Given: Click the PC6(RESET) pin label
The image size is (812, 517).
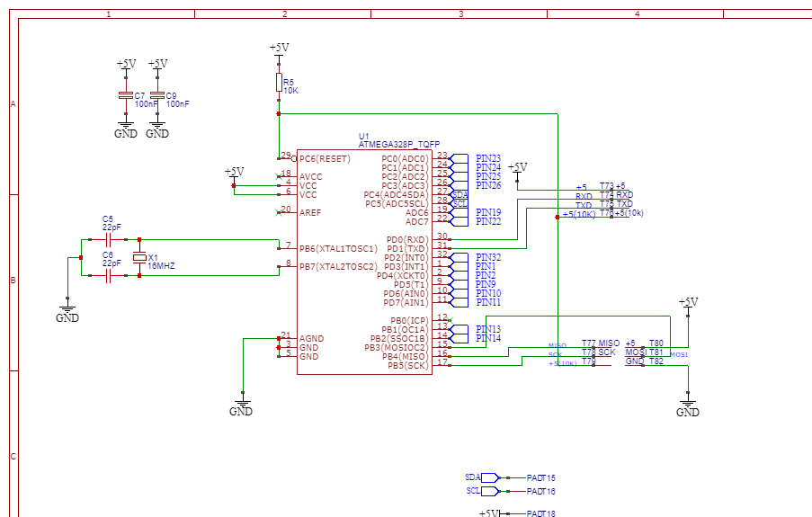Looking at the screenshot, I should pyautogui.click(x=325, y=159).
